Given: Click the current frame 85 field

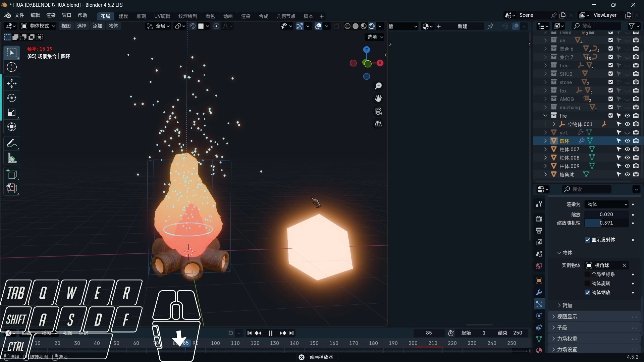Looking at the screenshot, I should [429, 333].
